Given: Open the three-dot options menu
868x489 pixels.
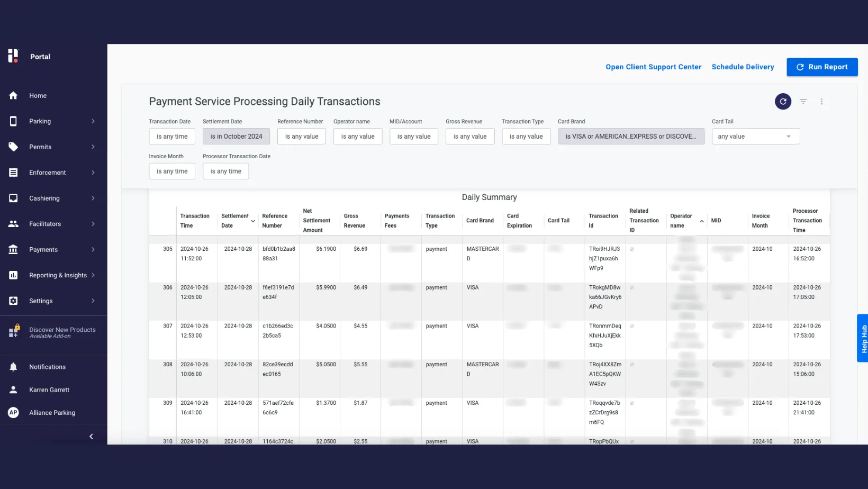Looking at the screenshot, I should pyautogui.click(x=821, y=102).
